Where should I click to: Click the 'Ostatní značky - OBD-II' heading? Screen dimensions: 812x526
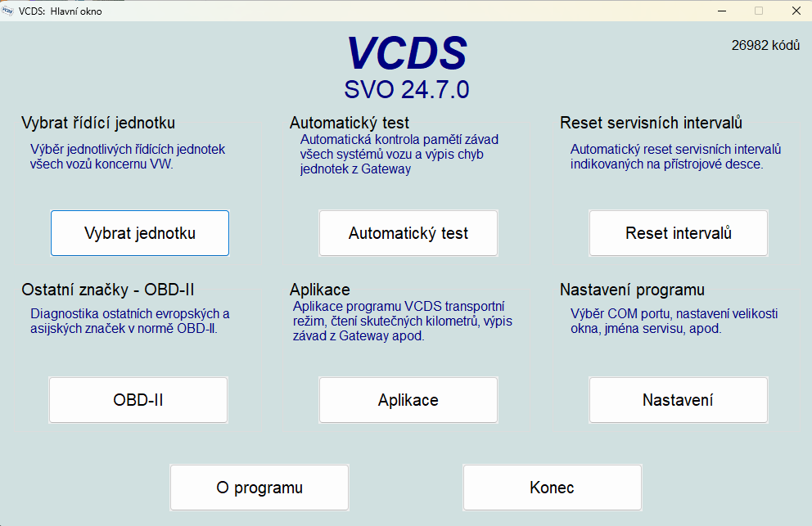pos(108,290)
